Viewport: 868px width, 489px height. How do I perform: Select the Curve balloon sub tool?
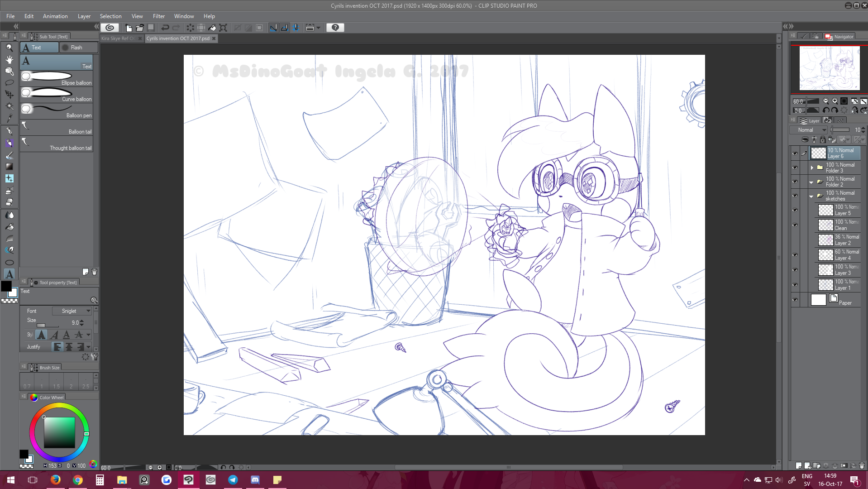coord(57,95)
